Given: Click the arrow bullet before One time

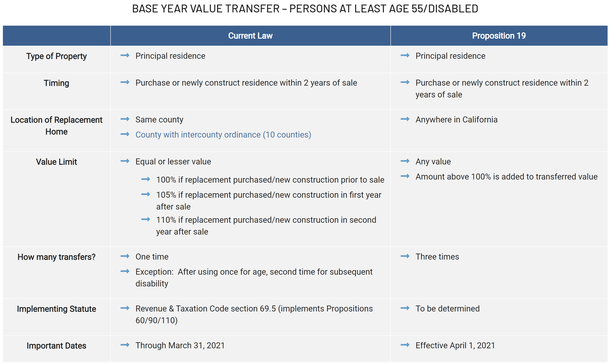Looking at the screenshot, I should click(125, 256).
